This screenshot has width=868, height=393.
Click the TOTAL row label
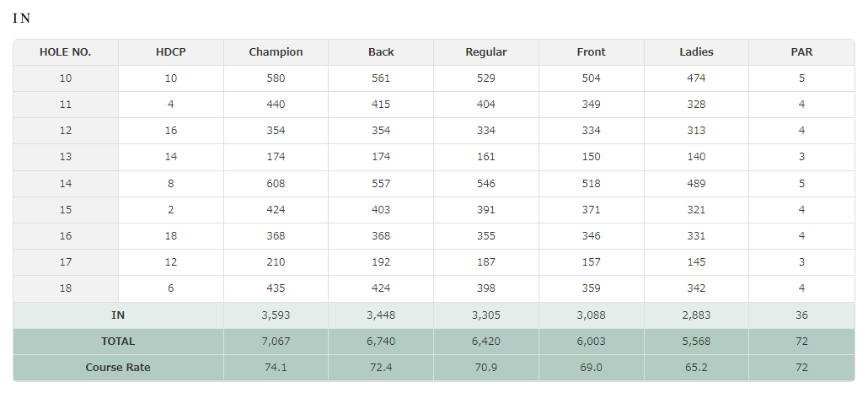click(118, 342)
